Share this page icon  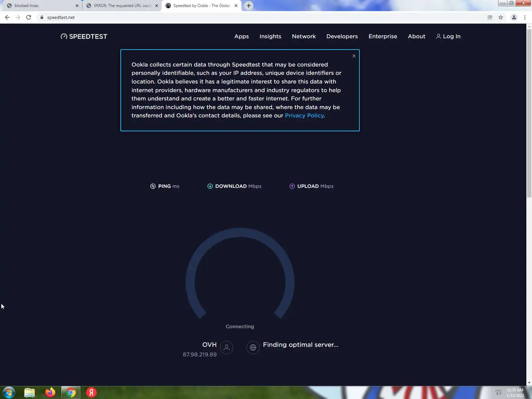490,17
